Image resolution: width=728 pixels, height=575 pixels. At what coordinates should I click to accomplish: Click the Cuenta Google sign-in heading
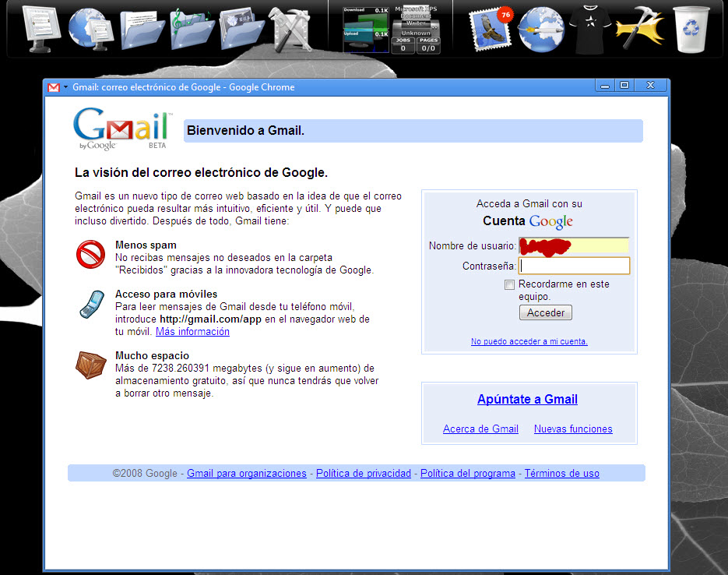pyautogui.click(x=528, y=221)
